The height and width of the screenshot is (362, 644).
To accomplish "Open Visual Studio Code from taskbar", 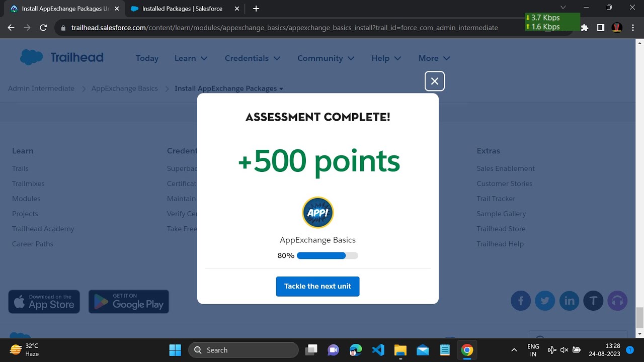I will point(378,350).
